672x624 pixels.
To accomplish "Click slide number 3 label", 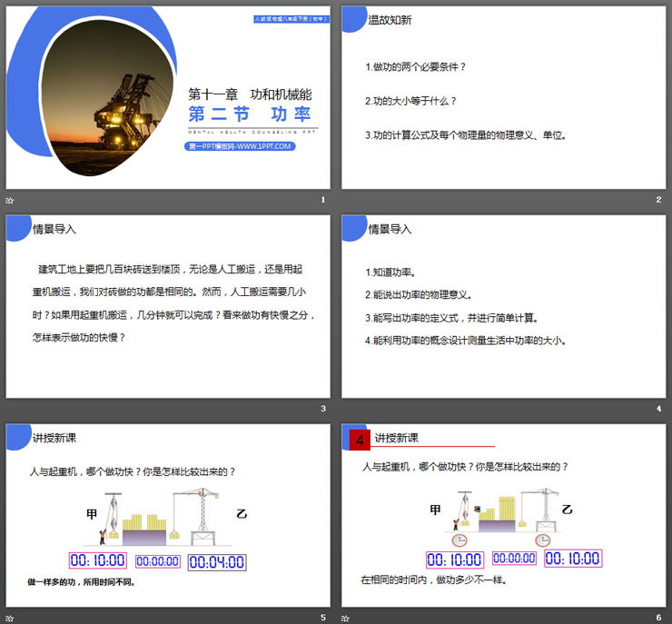I will tap(323, 409).
